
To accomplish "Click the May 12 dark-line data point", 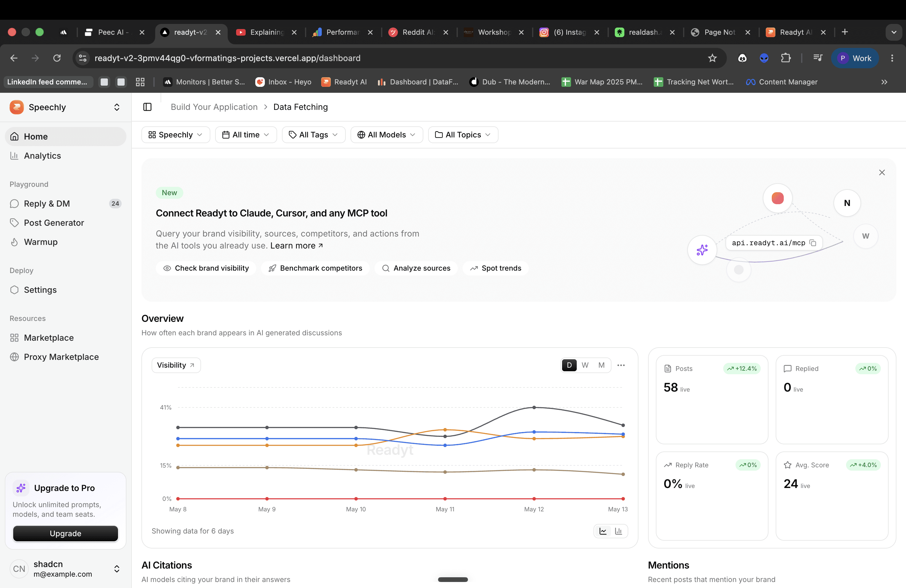I will 534,407.
